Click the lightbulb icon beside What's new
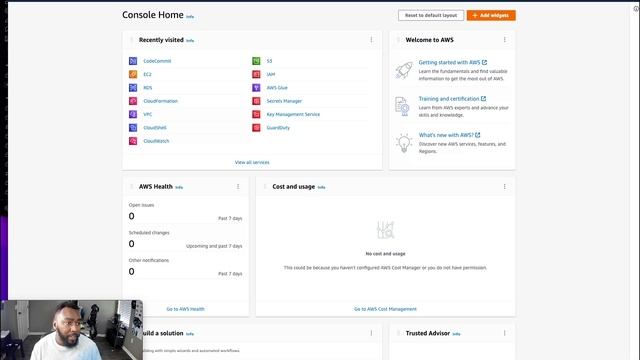The width and height of the screenshot is (640, 360). point(404,143)
